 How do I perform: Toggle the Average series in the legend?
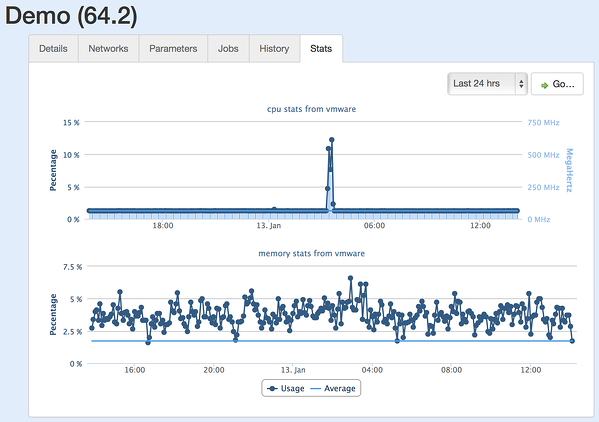[x=333, y=388]
